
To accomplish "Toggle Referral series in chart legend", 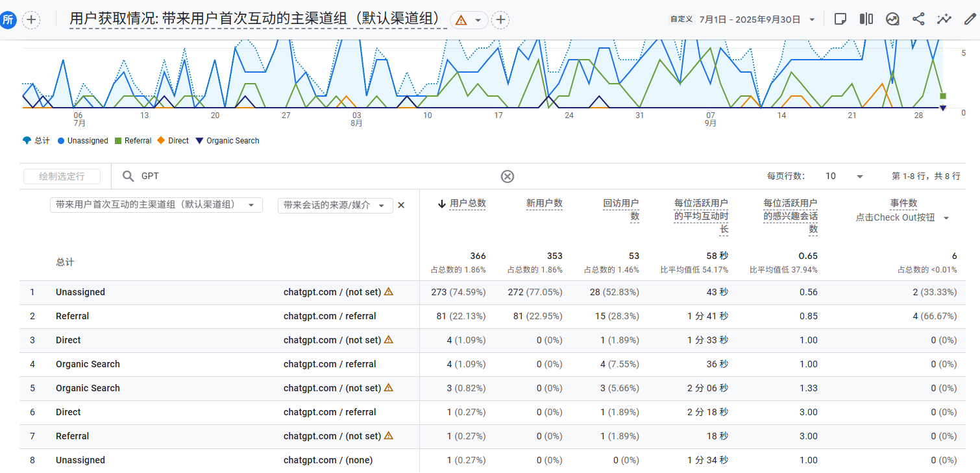I will [133, 141].
